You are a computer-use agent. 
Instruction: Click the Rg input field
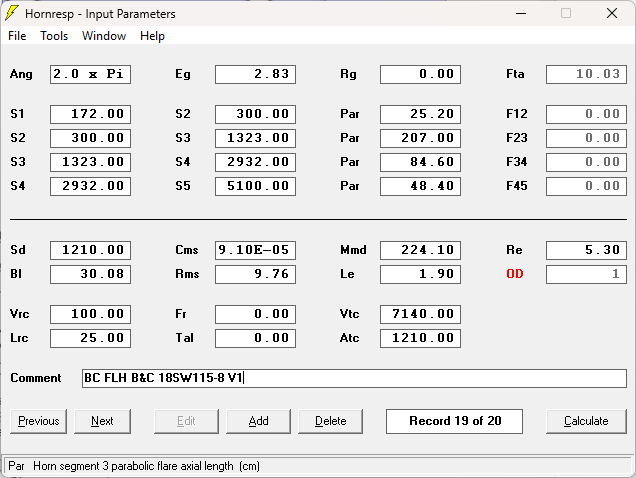[420, 74]
